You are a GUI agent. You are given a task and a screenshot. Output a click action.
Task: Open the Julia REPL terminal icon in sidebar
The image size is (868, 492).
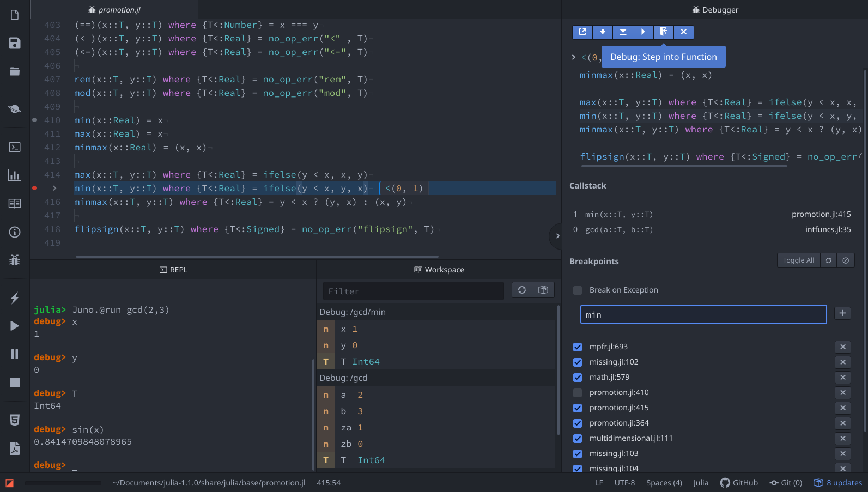click(15, 147)
